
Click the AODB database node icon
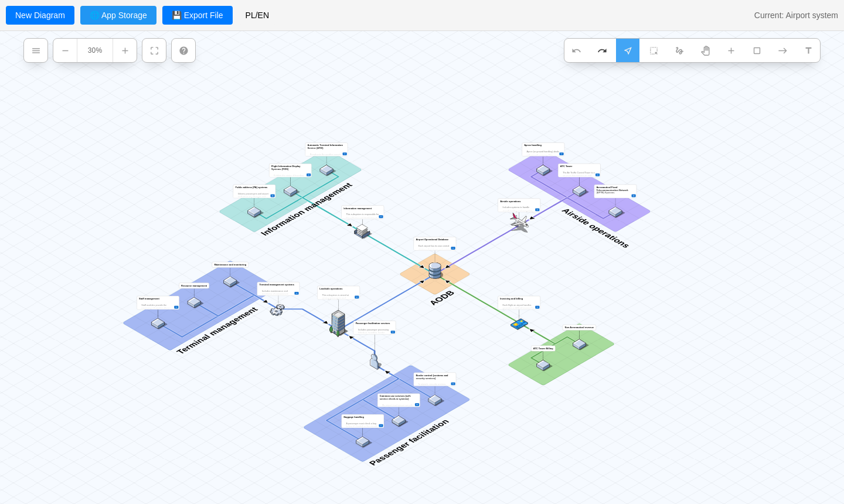[435, 271]
